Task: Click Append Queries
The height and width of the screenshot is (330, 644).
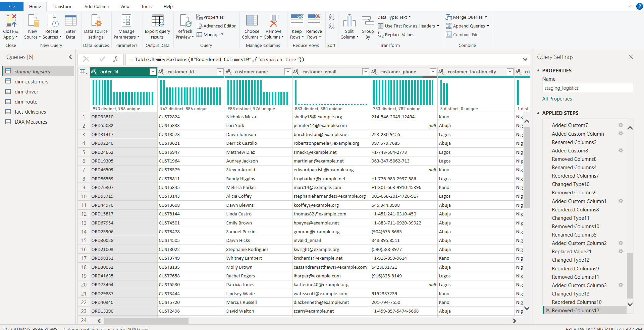Action: pos(467,26)
